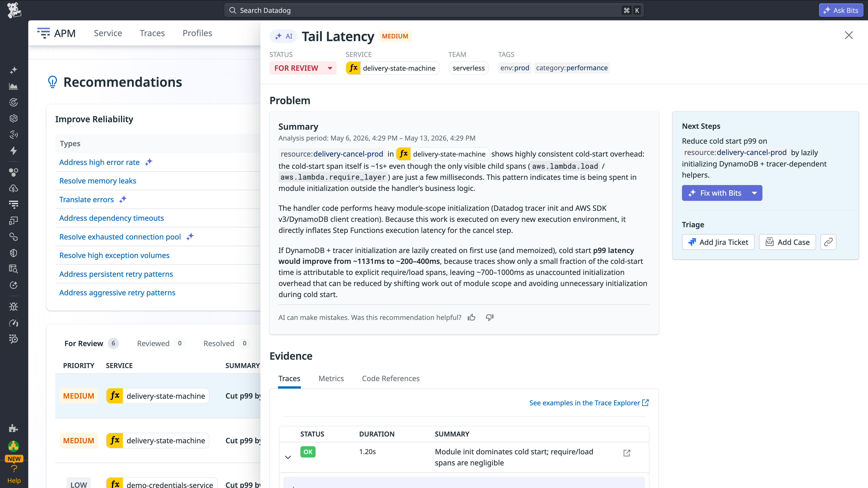The height and width of the screenshot is (488, 868).
Task: Copy link via the chain icon in Triage
Action: (828, 242)
